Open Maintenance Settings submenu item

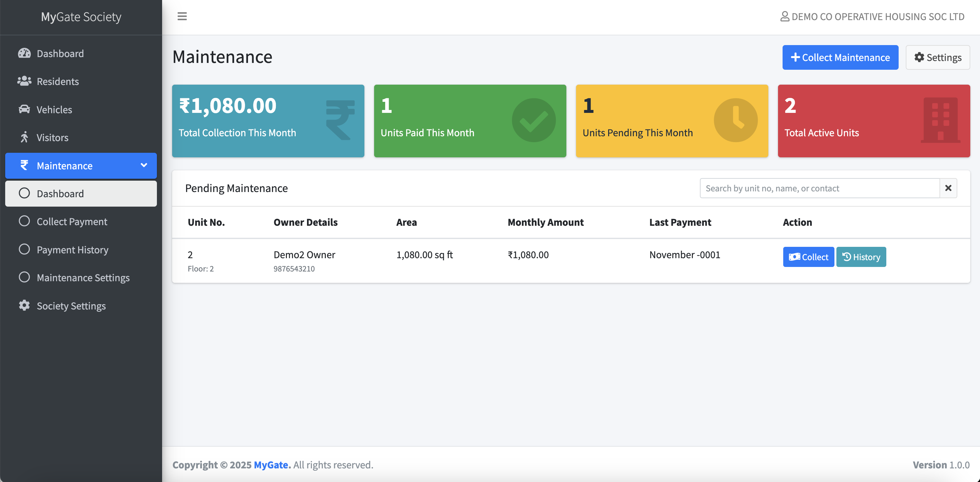click(81, 277)
